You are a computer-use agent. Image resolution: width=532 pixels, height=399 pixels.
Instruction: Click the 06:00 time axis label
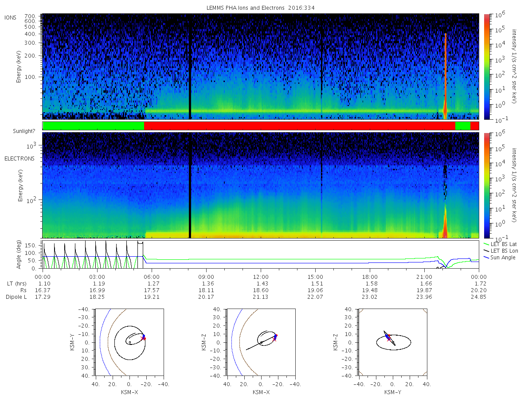tap(152, 277)
